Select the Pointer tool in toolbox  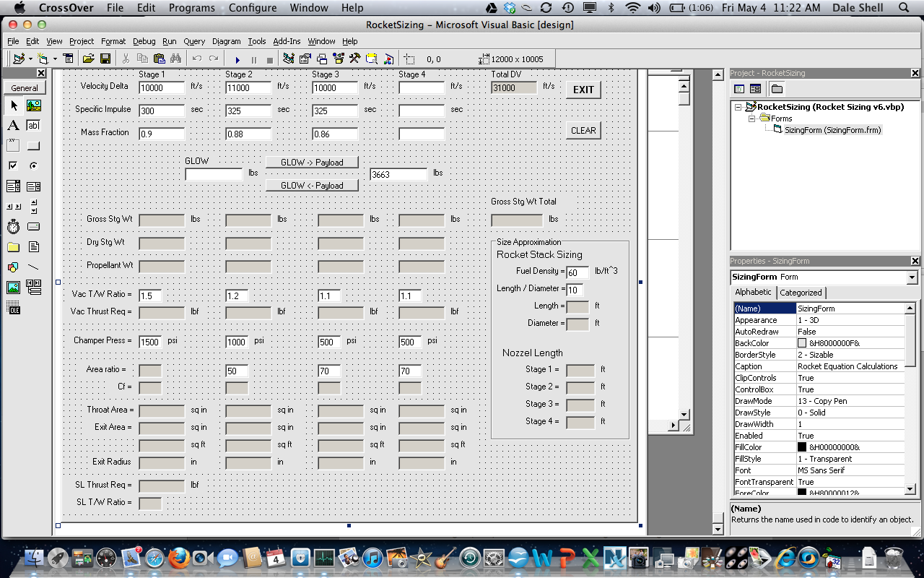point(14,105)
